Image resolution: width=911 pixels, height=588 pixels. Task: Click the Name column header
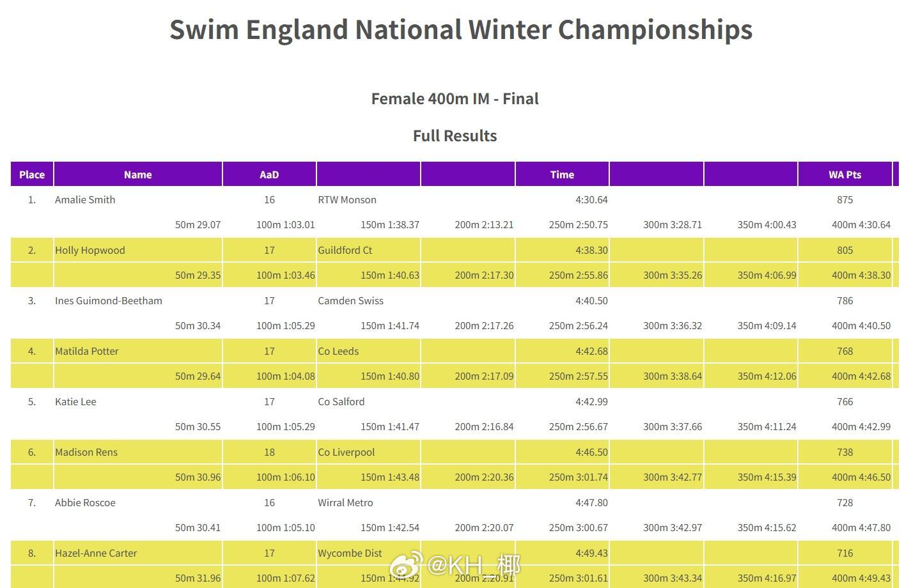point(137,174)
